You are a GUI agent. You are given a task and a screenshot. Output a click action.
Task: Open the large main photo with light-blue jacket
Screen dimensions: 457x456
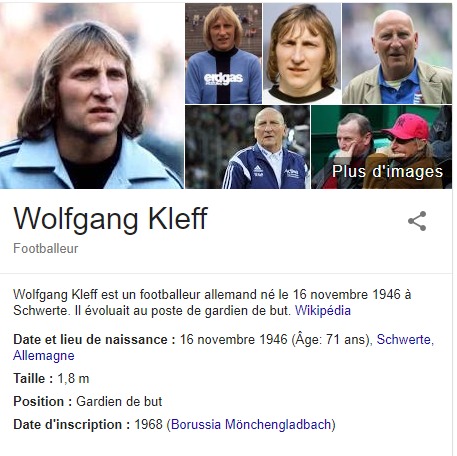pos(92,96)
